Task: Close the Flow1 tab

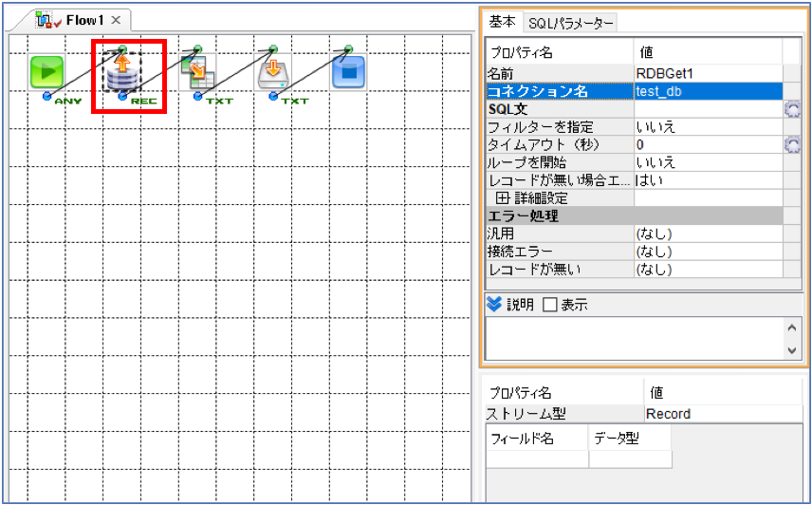Action: tap(116, 20)
